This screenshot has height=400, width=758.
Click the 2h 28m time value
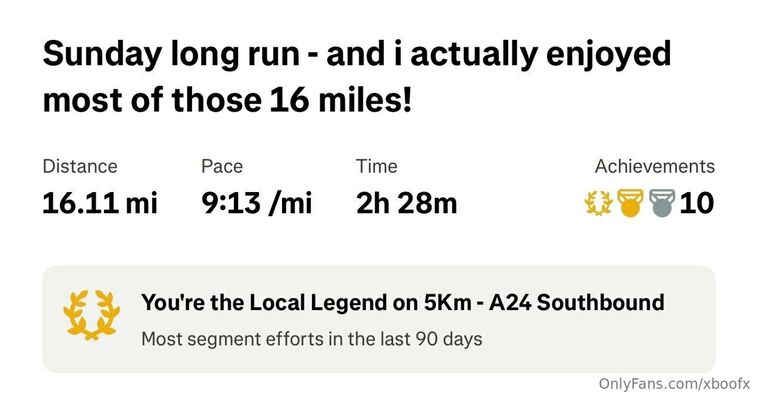coord(407,203)
